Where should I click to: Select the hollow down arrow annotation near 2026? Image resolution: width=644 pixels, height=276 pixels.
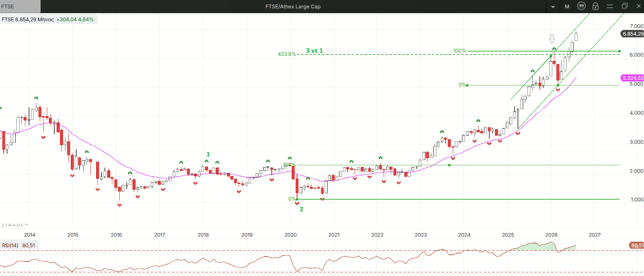click(552, 39)
